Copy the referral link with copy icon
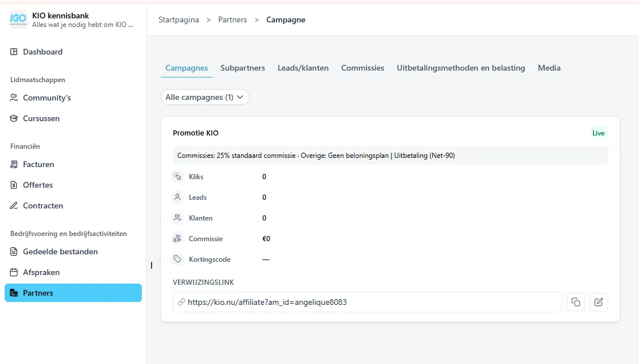 (x=575, y=302)
